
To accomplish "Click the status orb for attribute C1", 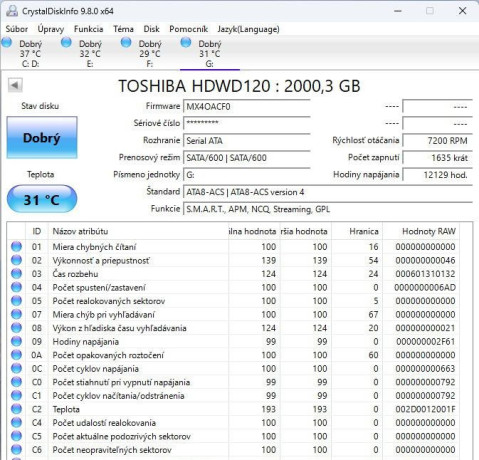I will 16,395.
